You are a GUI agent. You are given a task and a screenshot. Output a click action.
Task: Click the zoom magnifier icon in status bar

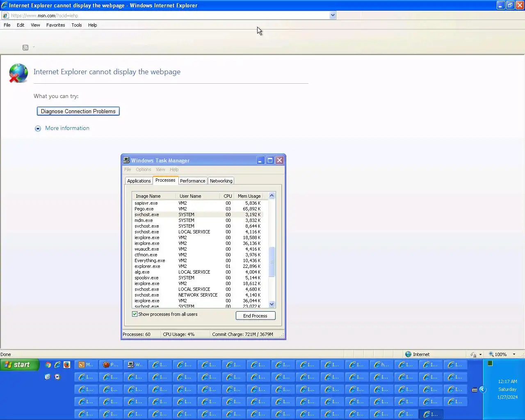(491, 354)
